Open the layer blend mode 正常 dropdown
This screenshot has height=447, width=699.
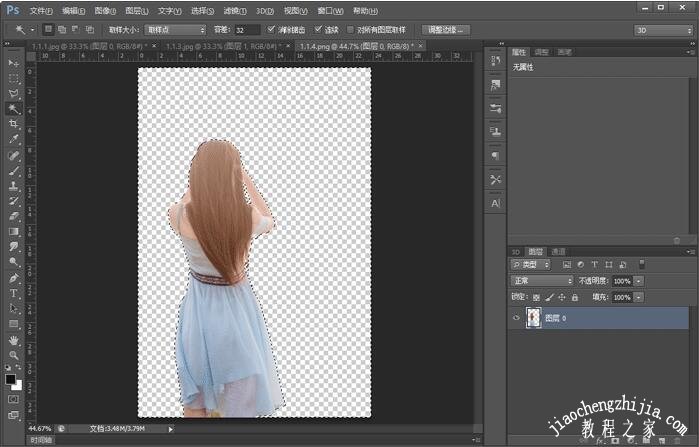[x=541, y=281]
